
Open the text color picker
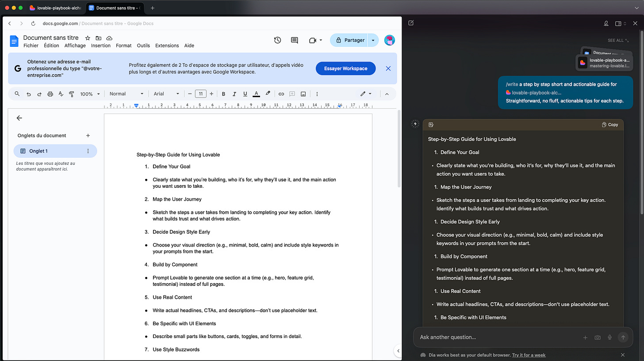tap(256, 94)
